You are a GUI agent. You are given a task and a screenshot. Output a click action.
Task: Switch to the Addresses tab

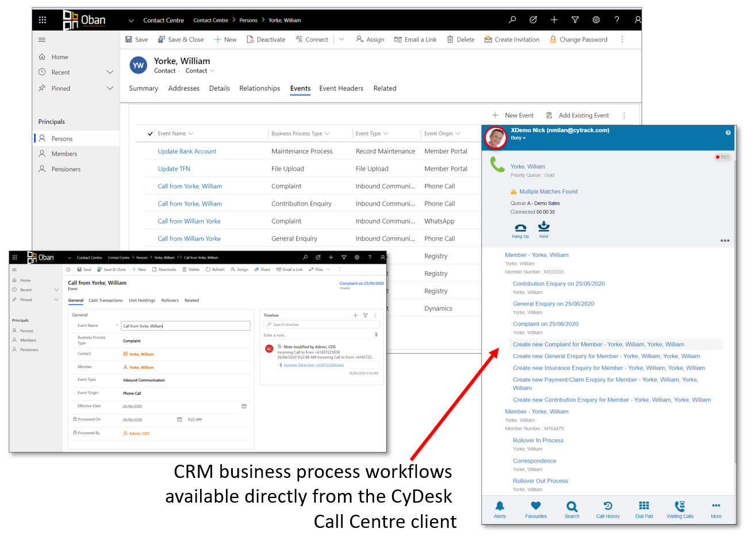pos(184,88)
